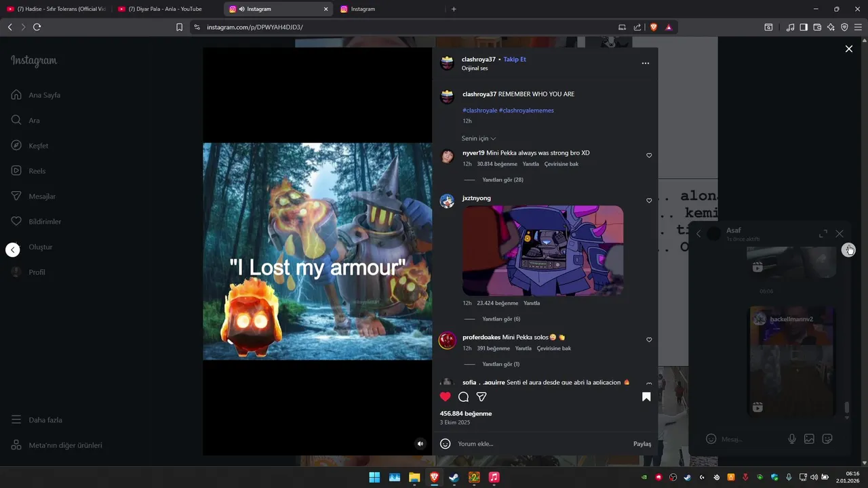The height and width of the screenshot is (488, 868).
Task: Go to the previous post arrow
Action: click(x=13, y=249)
